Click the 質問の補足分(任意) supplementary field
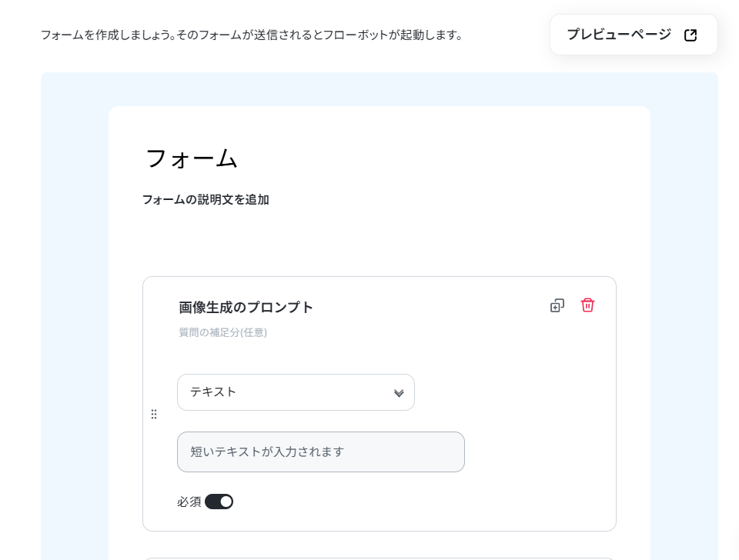Image resolution: width=739 pixels, height=560 pixels. [x=223, y=332]
